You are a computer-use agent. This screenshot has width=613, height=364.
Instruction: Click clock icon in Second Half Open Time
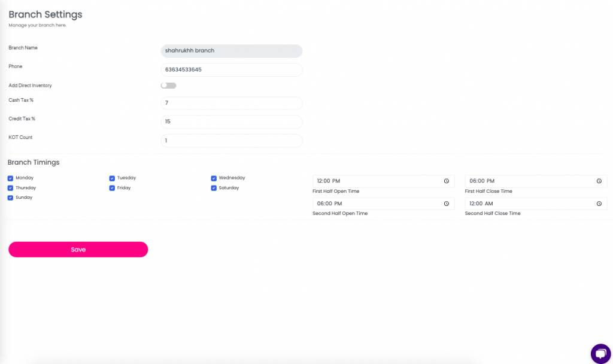click(447, 204)
